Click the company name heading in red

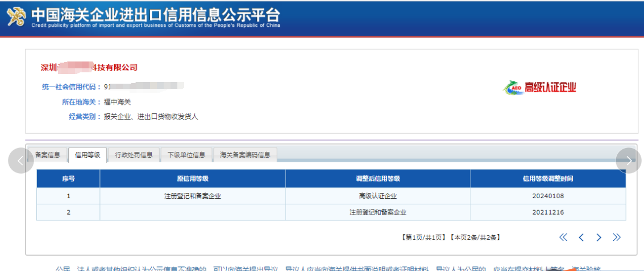tap(89, 67)
